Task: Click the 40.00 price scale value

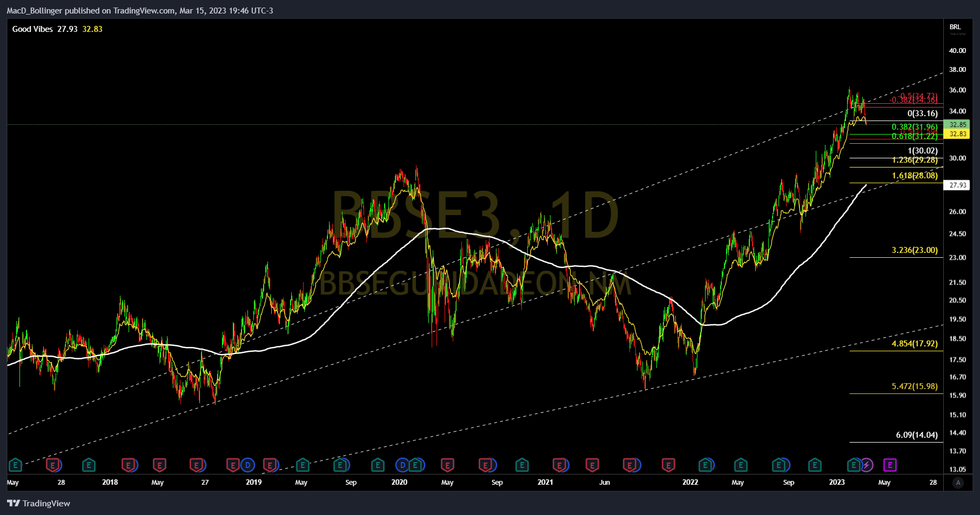Action: (958, 51)
